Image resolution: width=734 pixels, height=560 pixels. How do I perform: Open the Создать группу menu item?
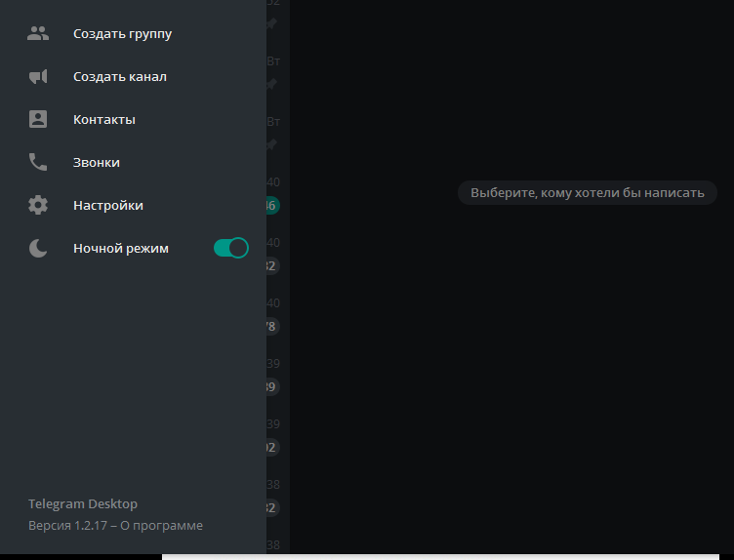pos(134,34)
